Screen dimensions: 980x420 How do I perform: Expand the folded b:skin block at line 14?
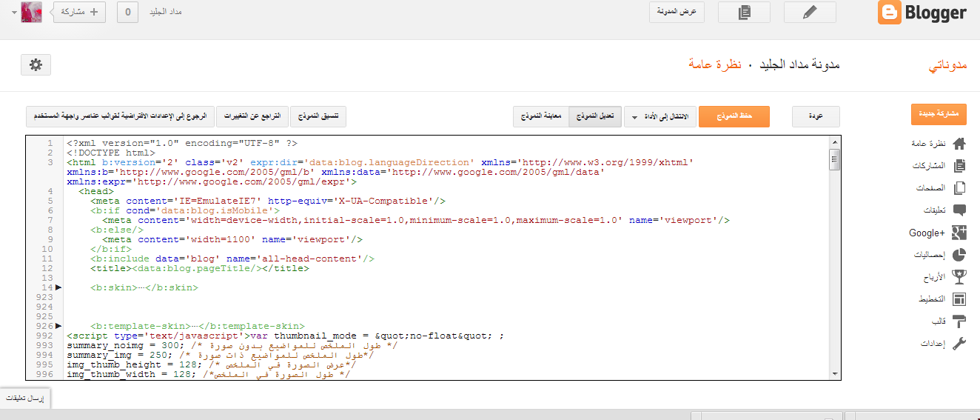[58, 287]
